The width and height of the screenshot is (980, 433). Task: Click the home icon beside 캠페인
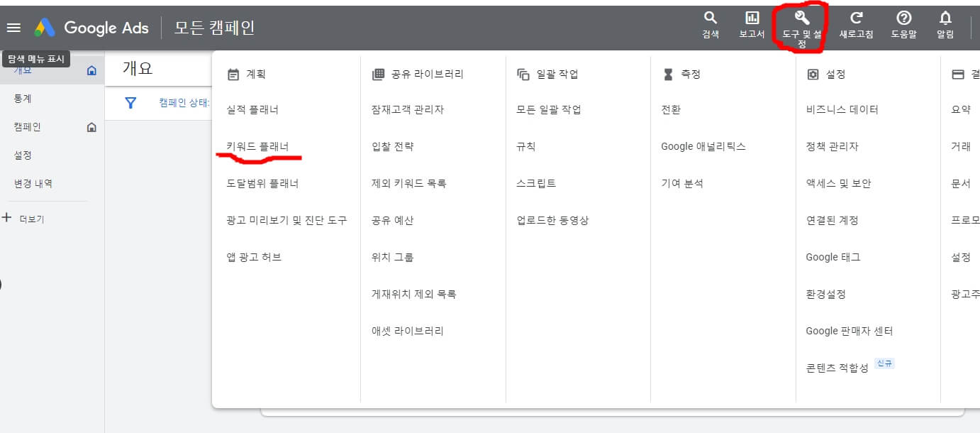[x=91, y=127]
